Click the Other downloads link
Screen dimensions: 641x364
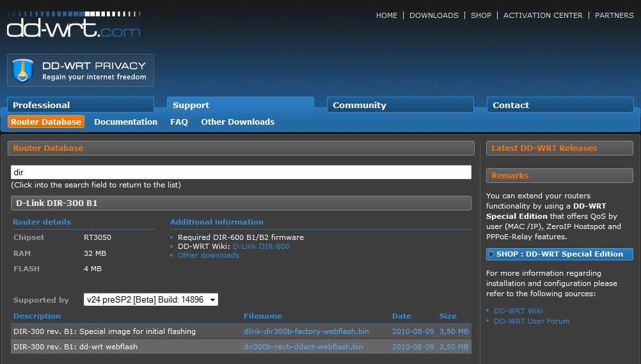pyautogui.click(x=208, y=255)
